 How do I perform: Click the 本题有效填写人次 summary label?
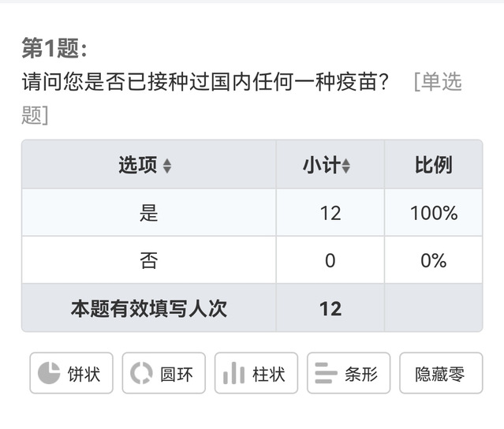point(148,308)
